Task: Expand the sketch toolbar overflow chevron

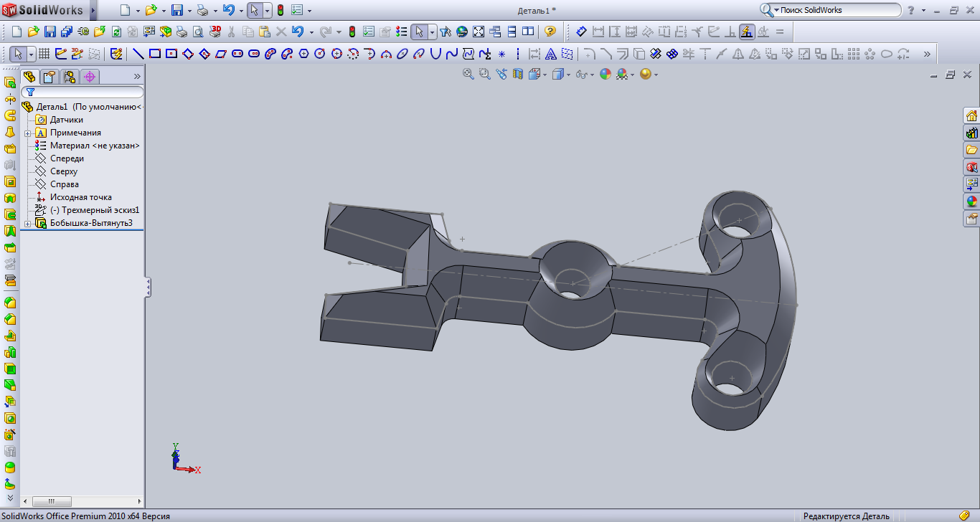Action: [927, 54]
